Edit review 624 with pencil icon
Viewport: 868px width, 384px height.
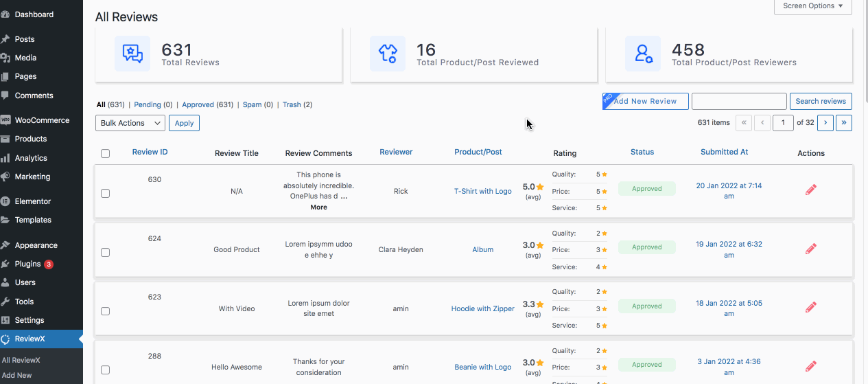click(x=811, y=249)
